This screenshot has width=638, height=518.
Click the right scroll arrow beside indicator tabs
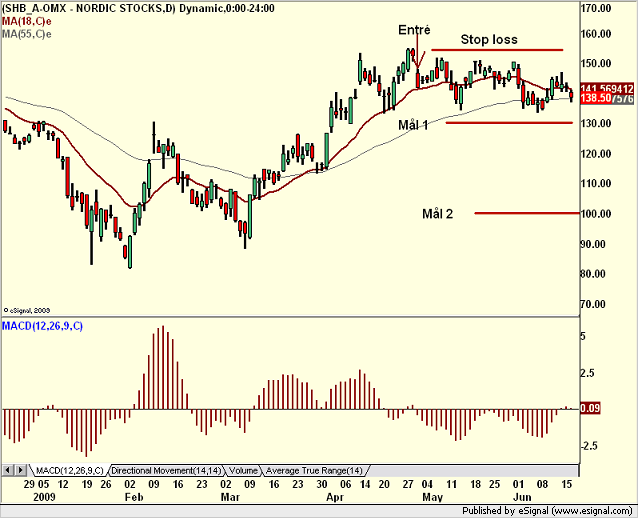[21, 470]
